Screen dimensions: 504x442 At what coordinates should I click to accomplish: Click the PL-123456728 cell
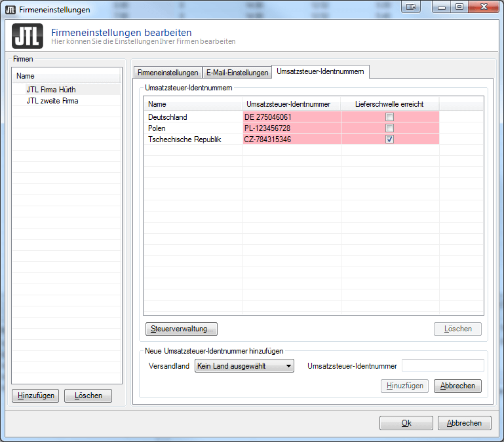[x=292, y=128]
